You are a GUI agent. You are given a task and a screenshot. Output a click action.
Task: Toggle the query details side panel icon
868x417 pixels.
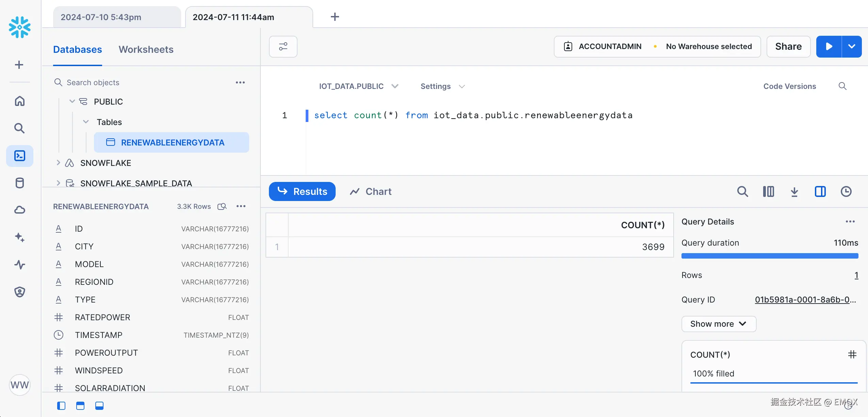(820, 191)
